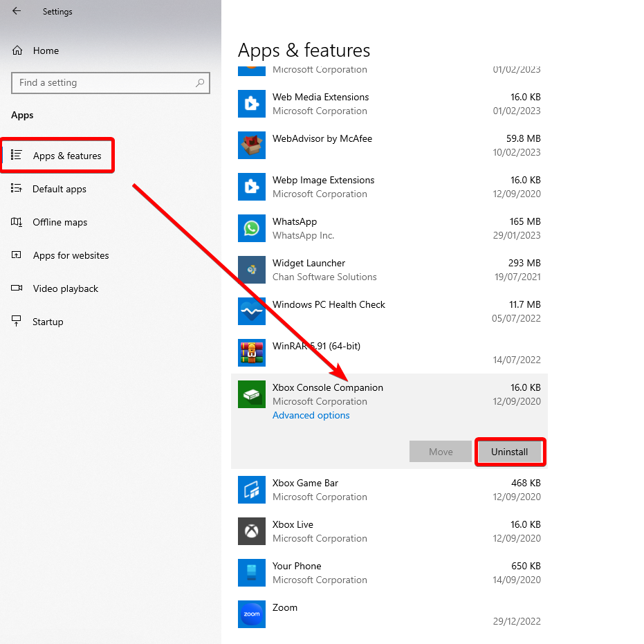Click the search magnifier icon

200,83
